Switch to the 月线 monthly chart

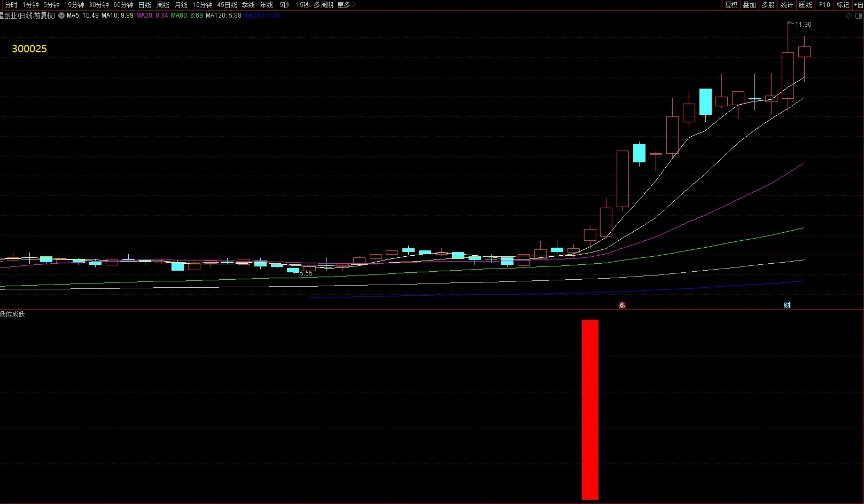coord(181,5)
